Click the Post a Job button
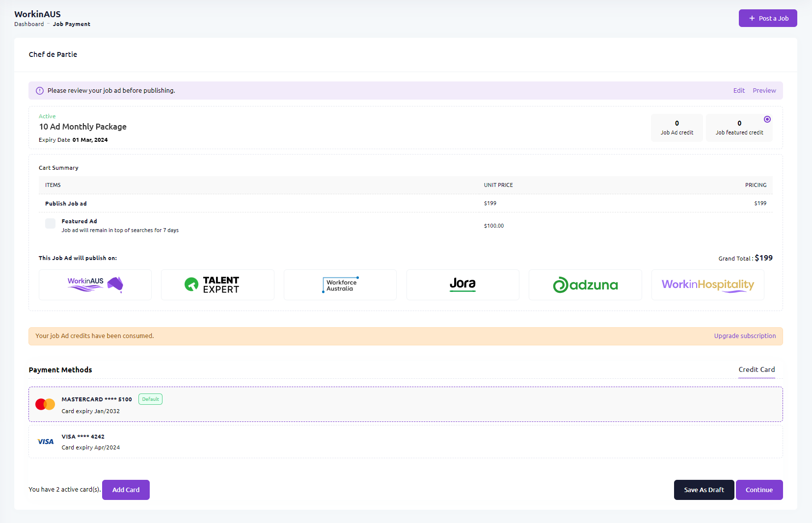 pyautogui.click(x=768, y=18)
